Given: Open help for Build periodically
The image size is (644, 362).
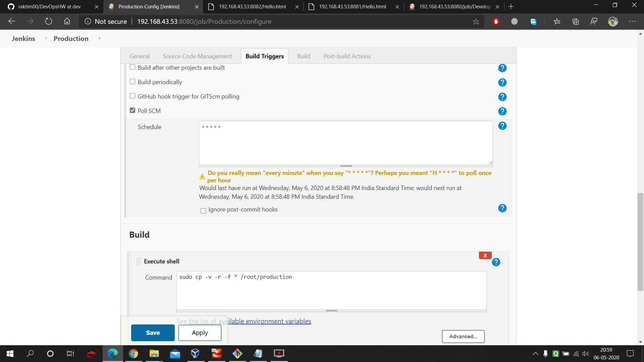Looking at the screenshot, I should 502,82.
